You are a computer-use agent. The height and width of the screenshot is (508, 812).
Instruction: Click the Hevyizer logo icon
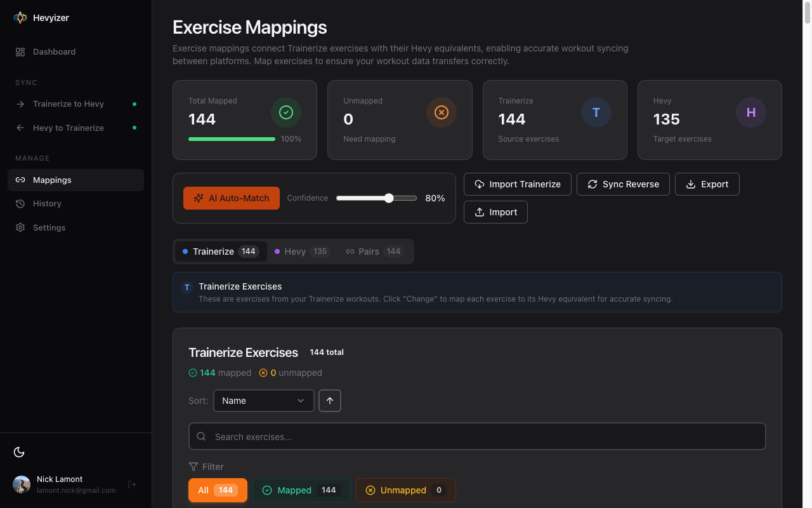click(x=20, y=17)
